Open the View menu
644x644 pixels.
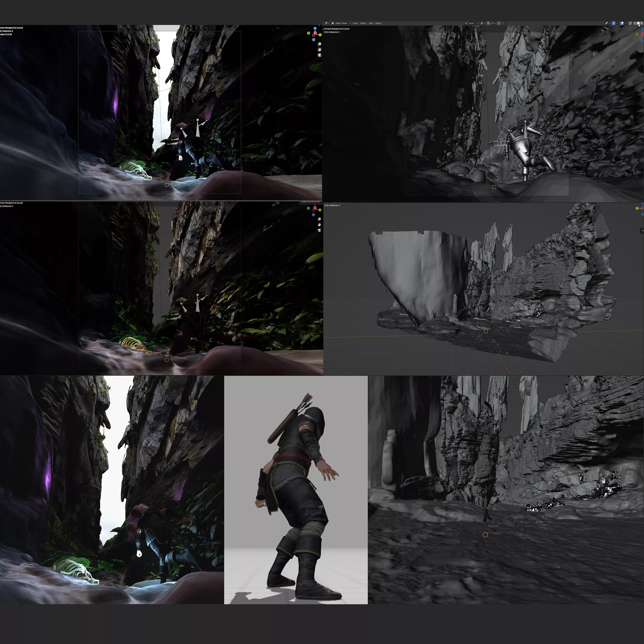pos(355,23)
